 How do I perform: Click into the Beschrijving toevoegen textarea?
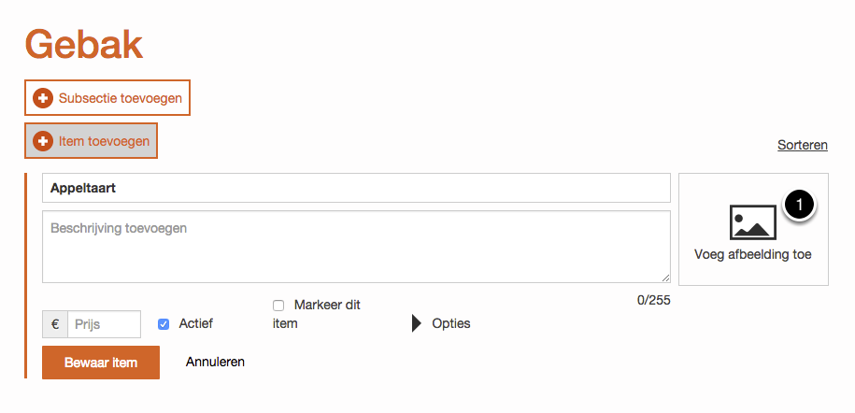tap(355, 246)
